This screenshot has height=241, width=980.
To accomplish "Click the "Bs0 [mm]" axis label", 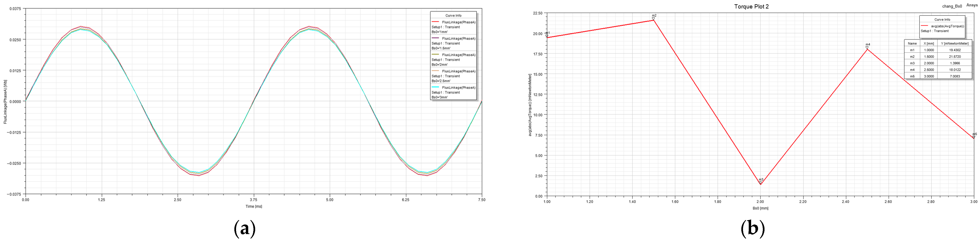I will pos(760,208).
